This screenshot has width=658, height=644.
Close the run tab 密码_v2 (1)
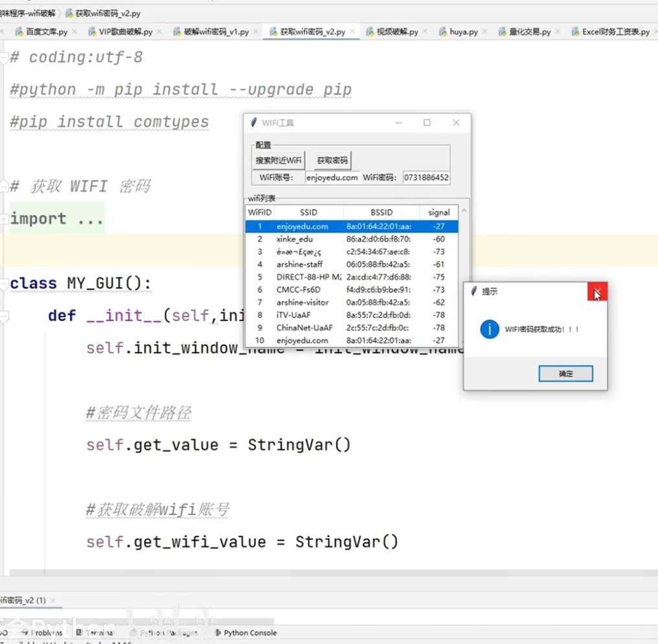click(52, 601)
